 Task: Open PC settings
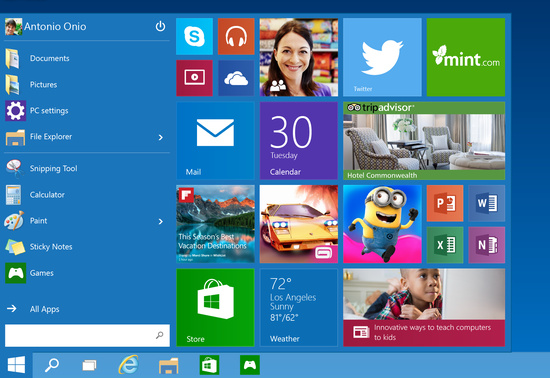coord(87,110)
